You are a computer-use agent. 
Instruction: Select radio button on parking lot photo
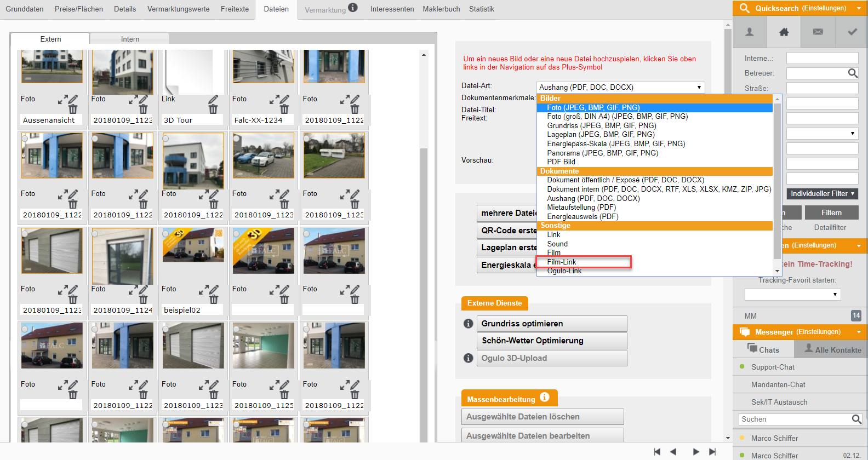(236, 139)
